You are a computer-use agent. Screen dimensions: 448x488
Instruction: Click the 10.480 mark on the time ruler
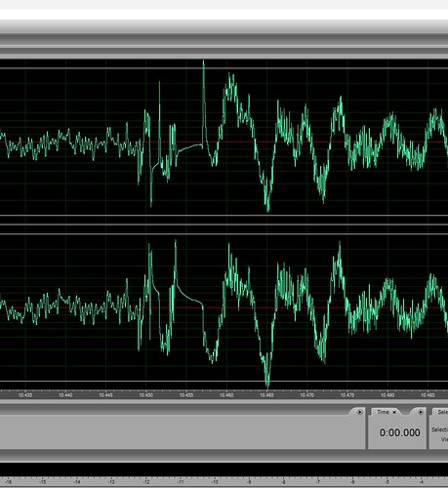click(387, 395)
